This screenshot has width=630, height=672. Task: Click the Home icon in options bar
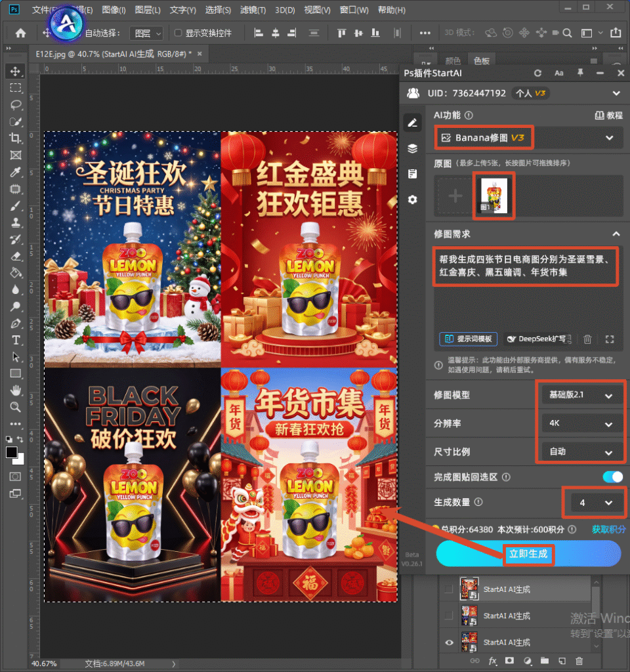coord(20,33)
